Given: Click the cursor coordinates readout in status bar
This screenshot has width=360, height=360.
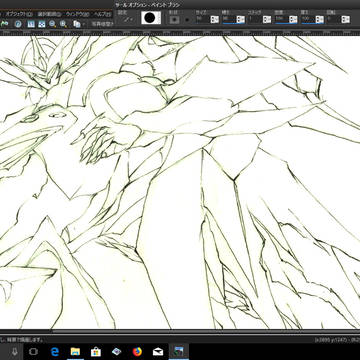Looking at the screenshot, I should click(x=337, y=340).
